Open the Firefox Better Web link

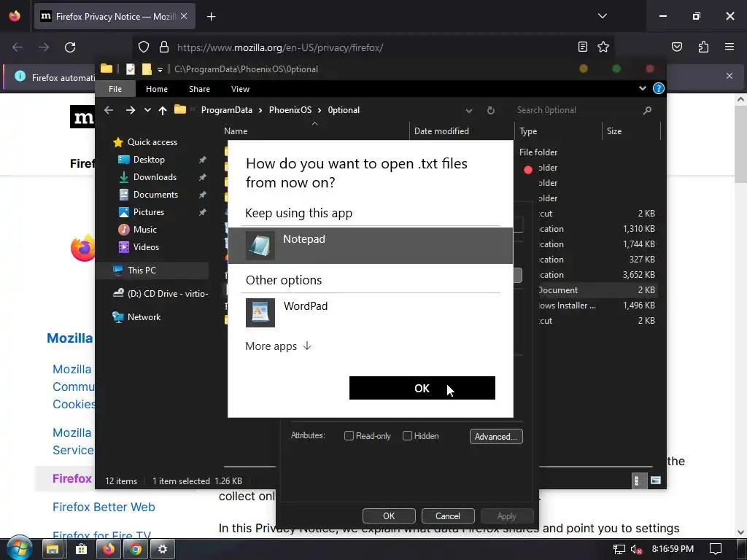point(104,507)
